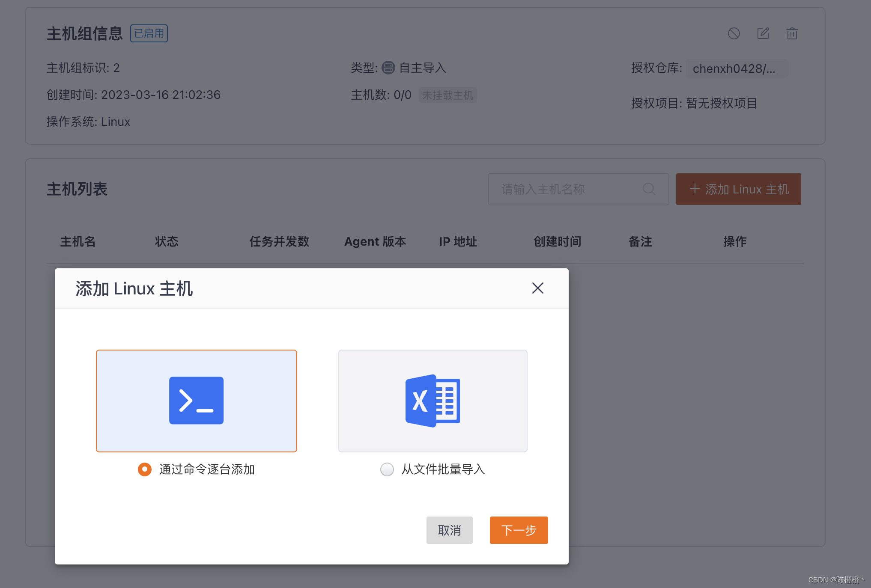Click the 添加 Linux 主机 button
This screenshot has width=871, height=588.
point(738,189)
